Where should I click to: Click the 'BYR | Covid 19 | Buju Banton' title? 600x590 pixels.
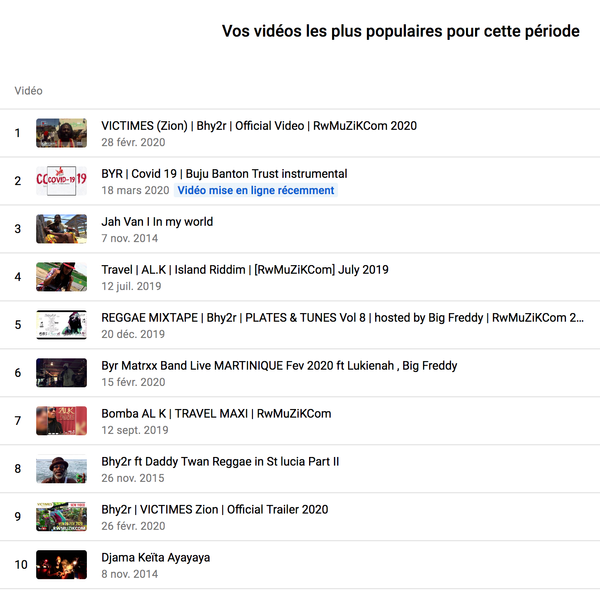(x=224, y=174)
